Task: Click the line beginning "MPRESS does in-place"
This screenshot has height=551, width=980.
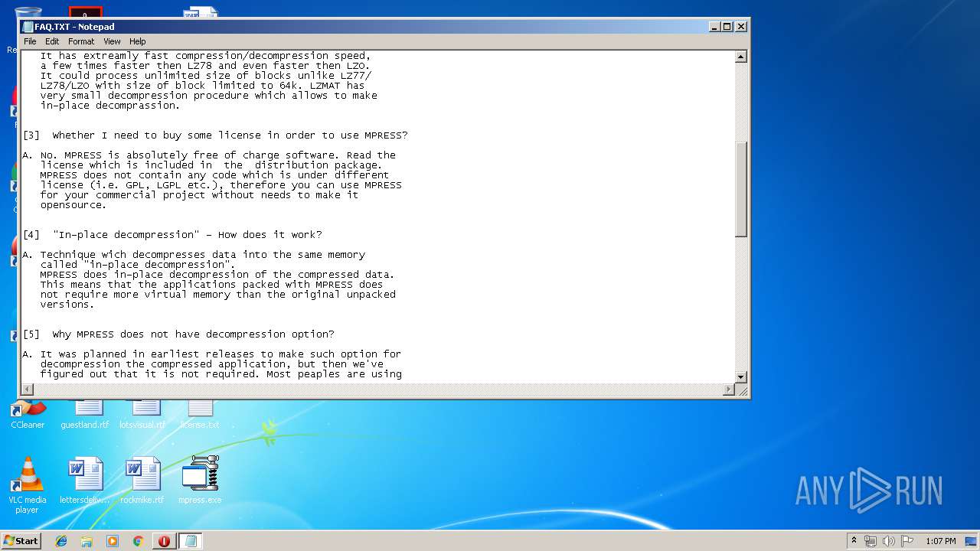Action: point(217,275)
